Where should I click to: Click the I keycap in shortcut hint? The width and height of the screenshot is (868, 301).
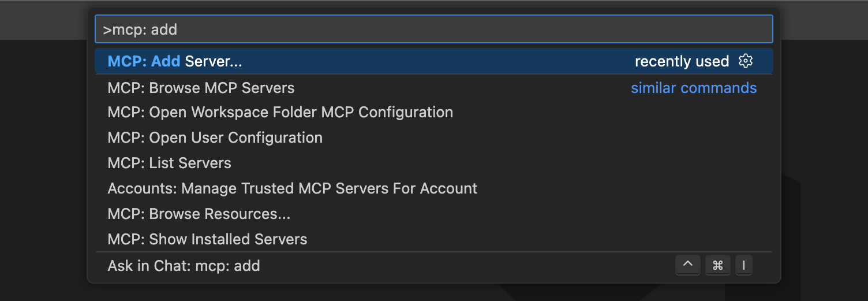click(744, 265)
